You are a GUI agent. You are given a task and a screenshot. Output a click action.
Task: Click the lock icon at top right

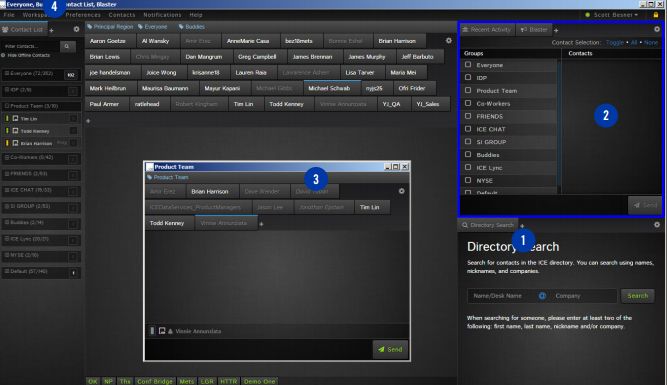tap(656, 14)
